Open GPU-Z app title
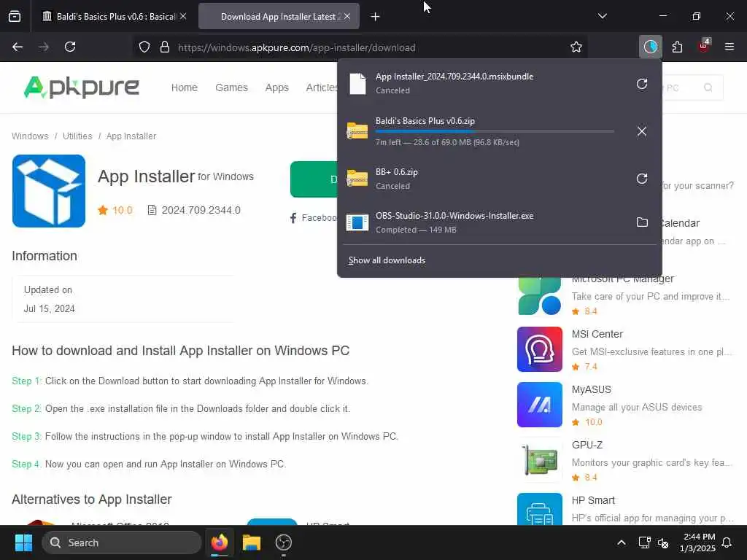 pos(587,445)
